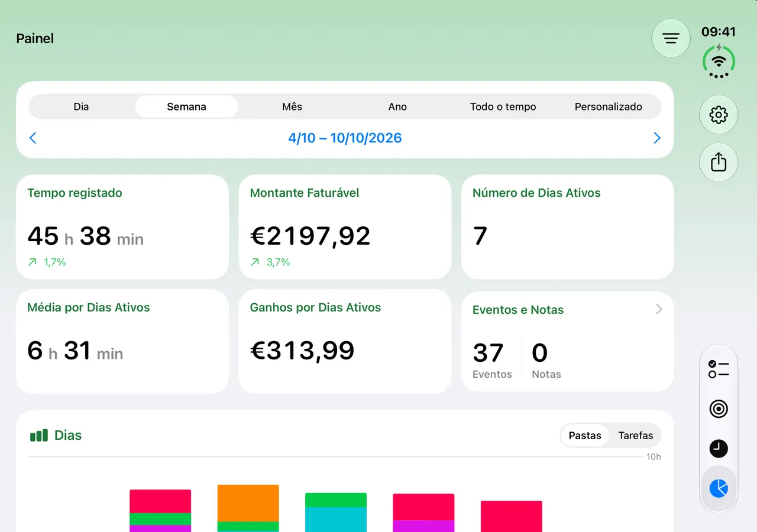Click the orange bar segment
Viewport: 757px width, 532px height.
click(x=248, y=503)
